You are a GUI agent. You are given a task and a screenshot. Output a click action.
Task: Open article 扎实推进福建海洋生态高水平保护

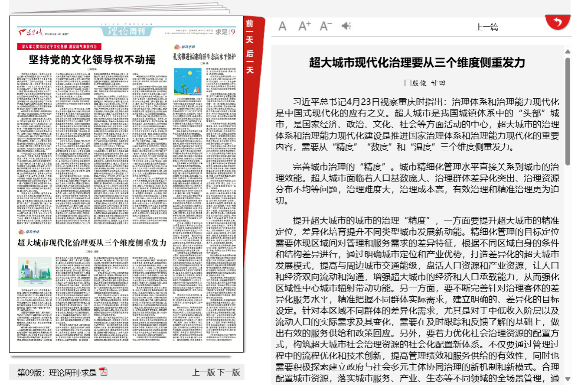tap(204, 57)
